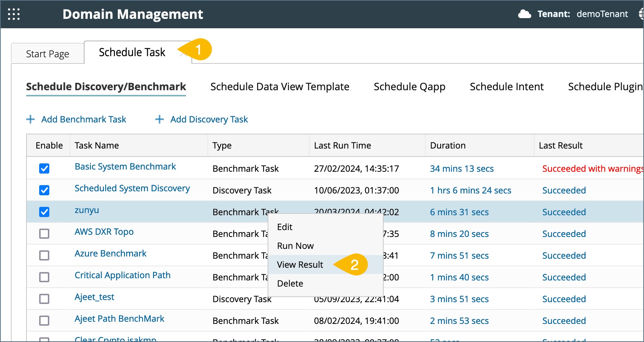
Task: Uncheck Basic System Benchmark enable checkbox
Action: [x=44, y=168]
